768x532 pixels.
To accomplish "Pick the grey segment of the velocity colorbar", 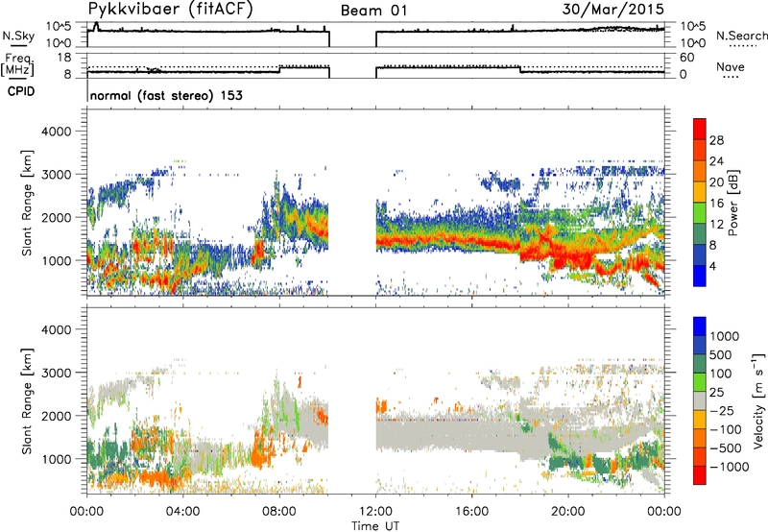I will click(x=700, y=400).
